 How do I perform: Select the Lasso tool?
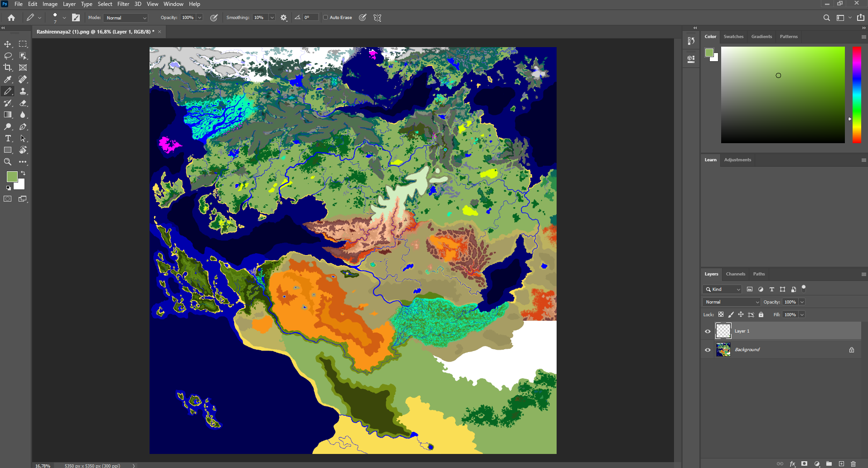pos(8,56)
